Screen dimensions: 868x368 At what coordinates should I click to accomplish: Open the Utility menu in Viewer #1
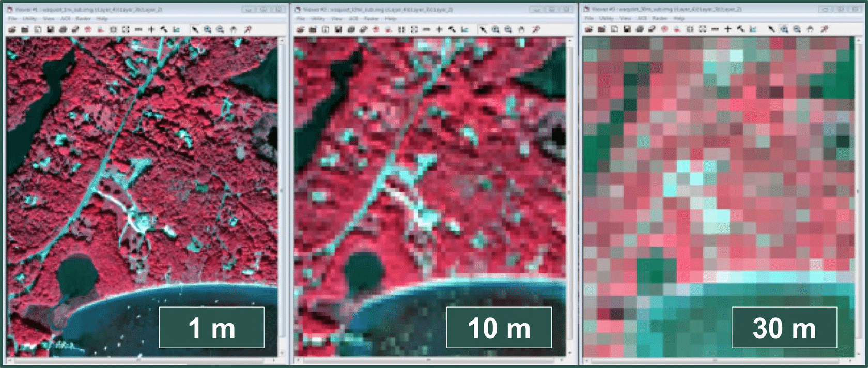tap(30, 18)
